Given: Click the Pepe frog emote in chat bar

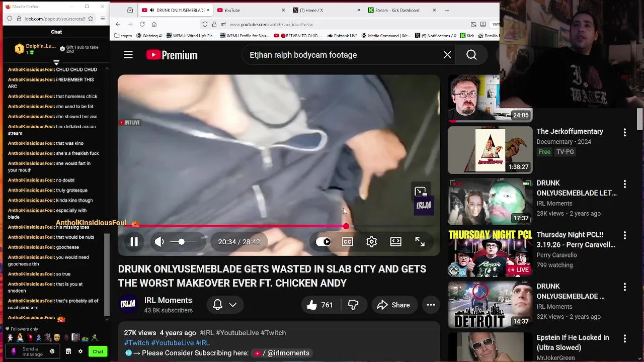Looking at the screenshot, I should point(86,337).
